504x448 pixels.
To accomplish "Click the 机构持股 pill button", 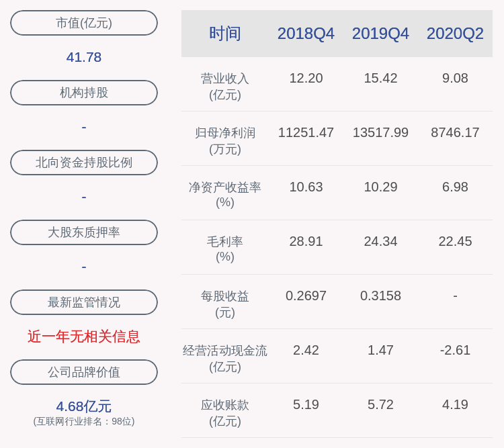I will (x=84, y=93).
